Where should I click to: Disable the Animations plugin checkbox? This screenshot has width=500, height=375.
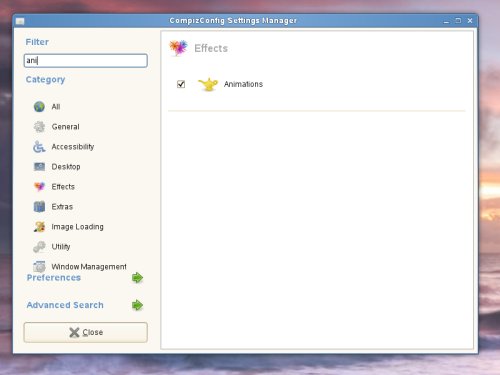[181, 84]
